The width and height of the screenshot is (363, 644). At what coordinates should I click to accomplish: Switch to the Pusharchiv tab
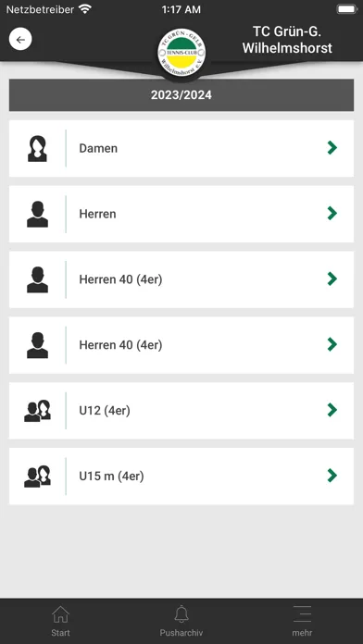(181, 621)
